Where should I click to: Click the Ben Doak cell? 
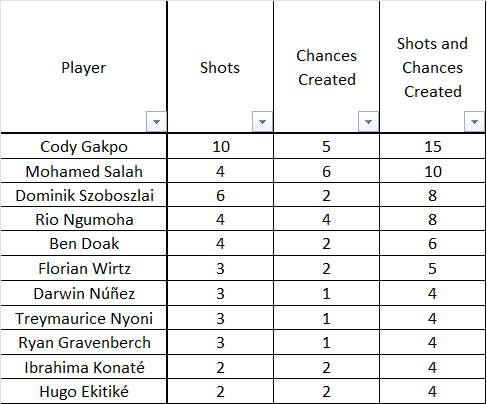(x=83, y=243)
